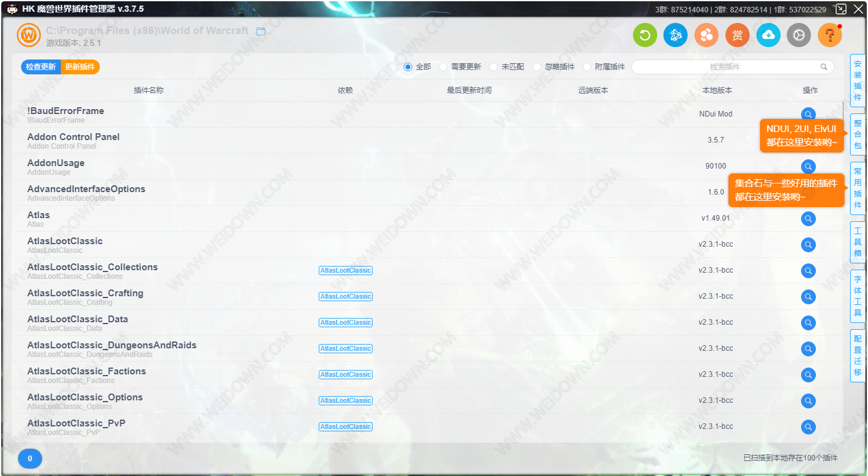The image size is (868, 476).
Task: Click the NDui Mod version text
Action: pyautogui.click(x=715, y=114)
